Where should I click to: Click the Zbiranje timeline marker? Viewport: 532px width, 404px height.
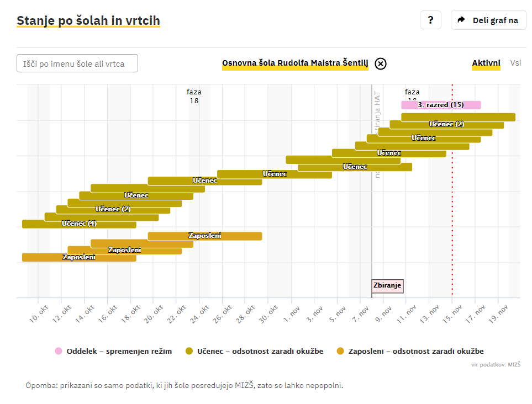(x=387, y=286)
